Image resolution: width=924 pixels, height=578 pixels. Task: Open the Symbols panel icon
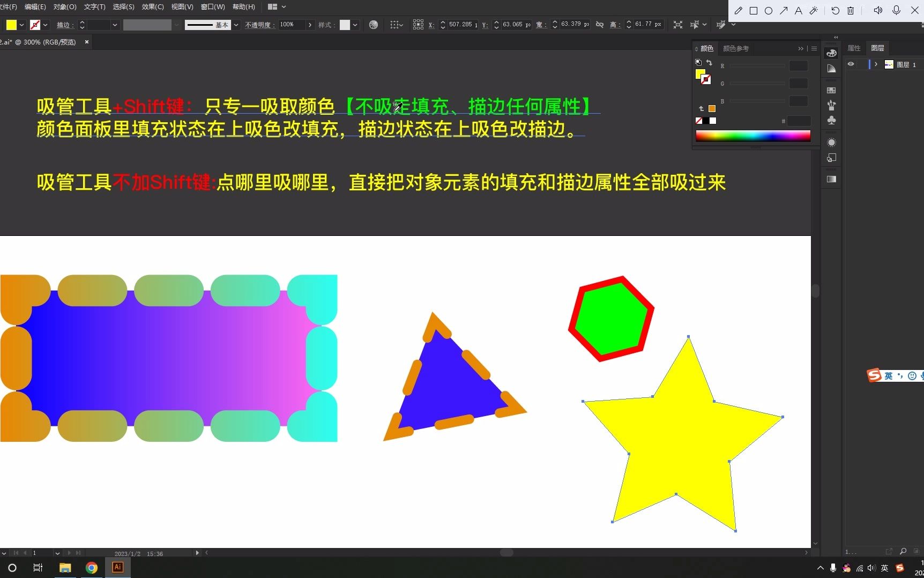click(831, 120)
